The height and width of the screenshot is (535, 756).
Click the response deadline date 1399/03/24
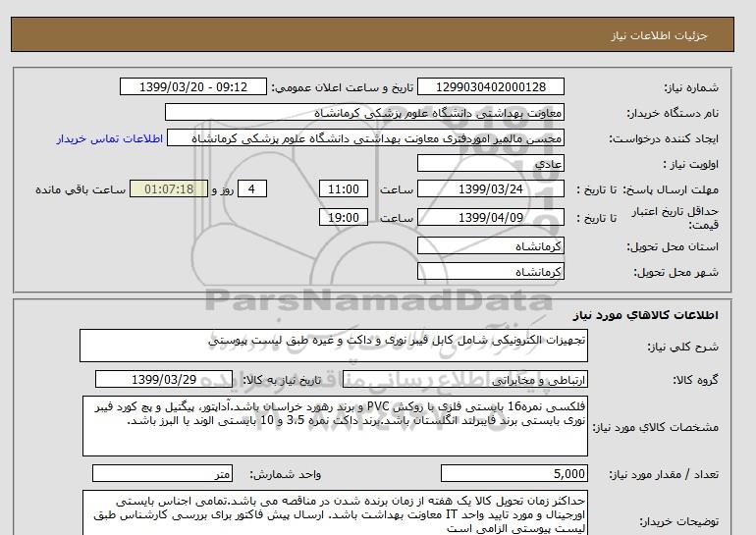[490, 188]
